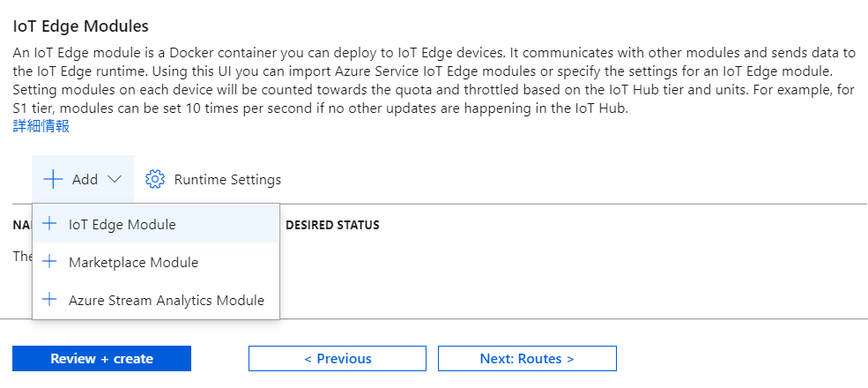
Task: Click the plus icon beside Azure Stream Analytics Module
Action: (x=49, y=300)
